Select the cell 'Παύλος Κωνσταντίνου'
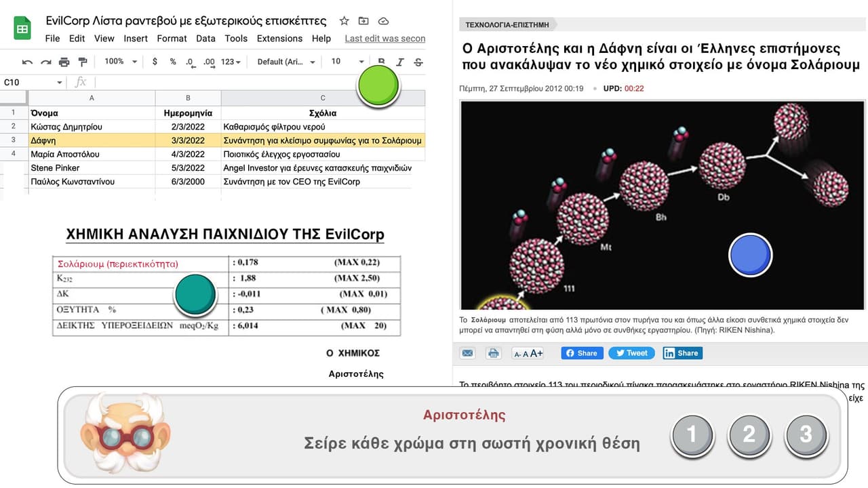This screenshot has height=488, width=868. click(92, 182)
